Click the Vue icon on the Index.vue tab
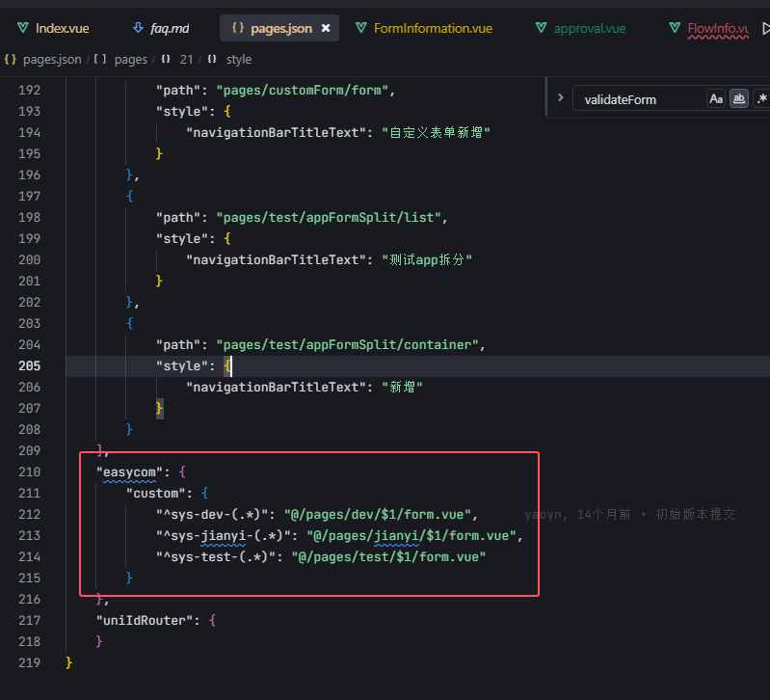Image resolution: width=770 pixels, height=700 pixels. 23,28
